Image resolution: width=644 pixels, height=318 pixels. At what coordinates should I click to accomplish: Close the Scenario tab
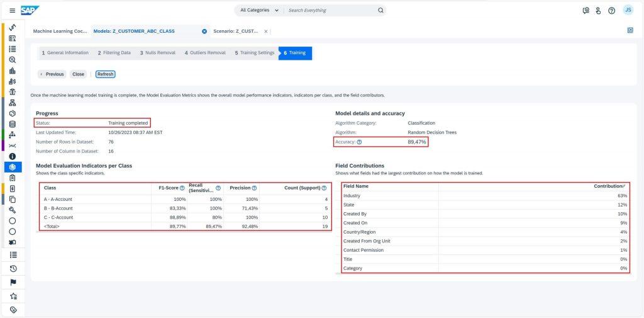(x=266, y=31)
